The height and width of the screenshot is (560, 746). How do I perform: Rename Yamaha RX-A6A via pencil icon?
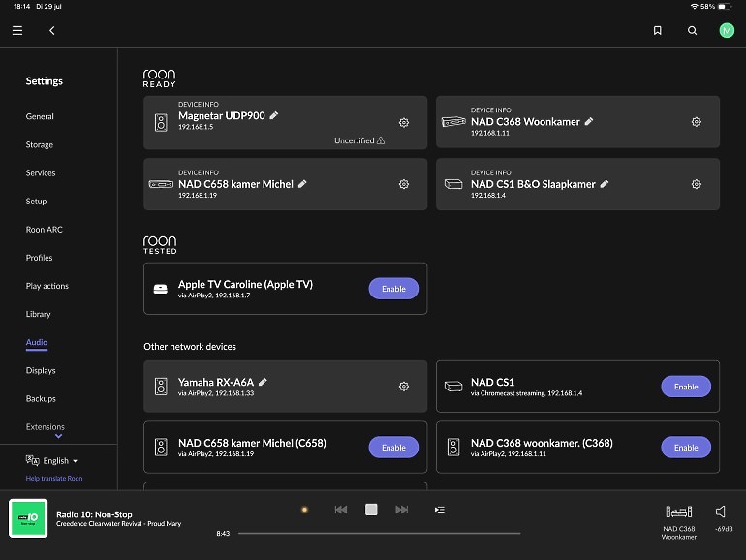[x=263, y=382]
